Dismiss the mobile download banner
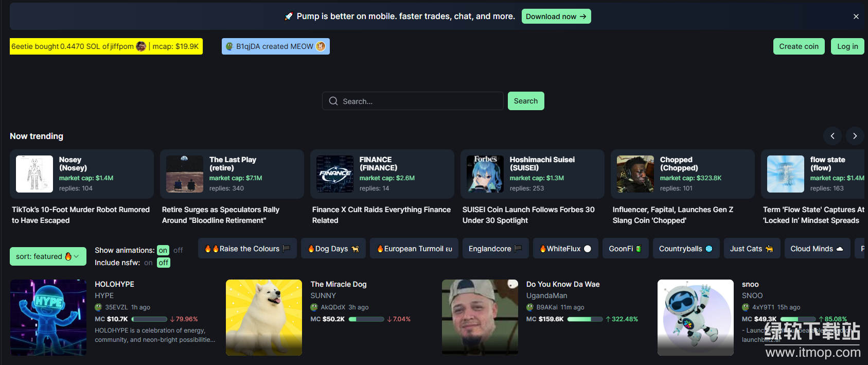This screenshot has height=365, width=868. (x=856, y=16)
